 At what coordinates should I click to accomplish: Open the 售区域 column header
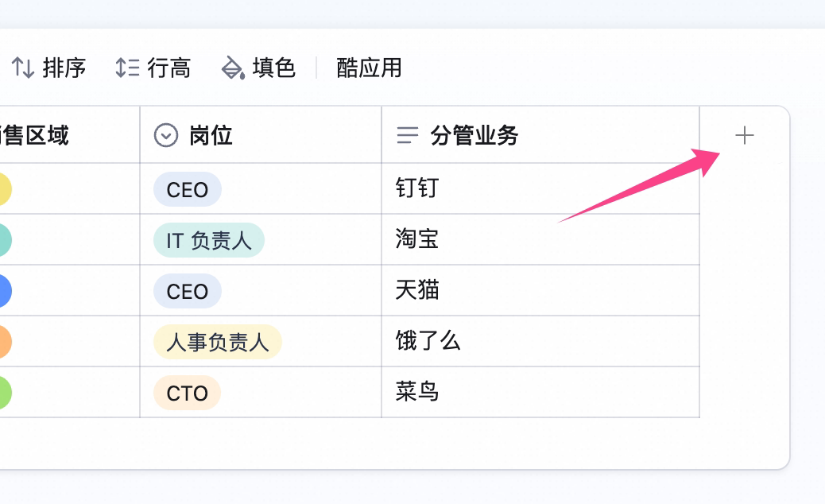pos(69,135)
